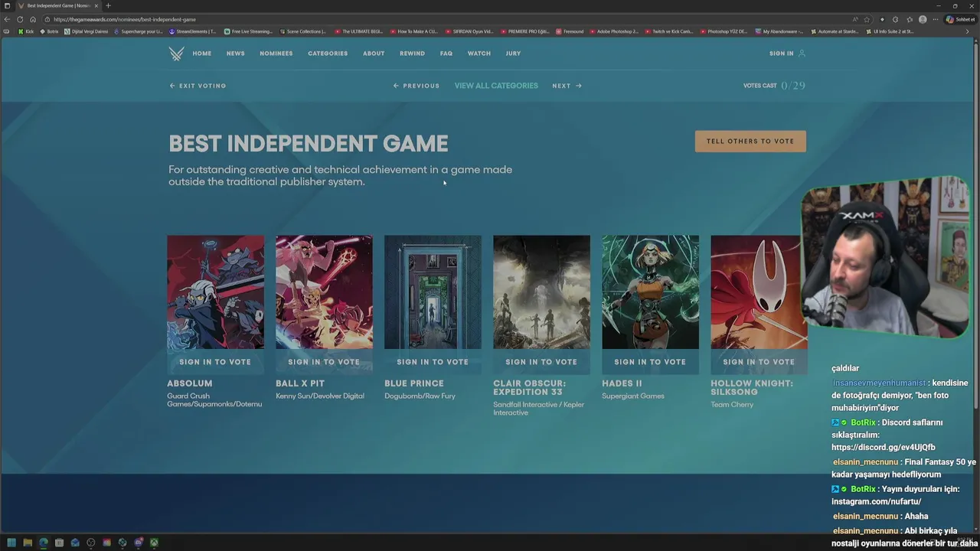Open the Adobe Photoshop bookmark
The height and width of the screenshot is (551, 980).
[614, 31]
